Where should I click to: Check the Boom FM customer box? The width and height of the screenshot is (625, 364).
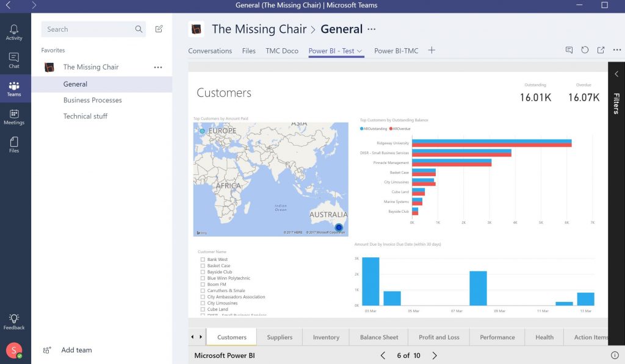(203, 284)
